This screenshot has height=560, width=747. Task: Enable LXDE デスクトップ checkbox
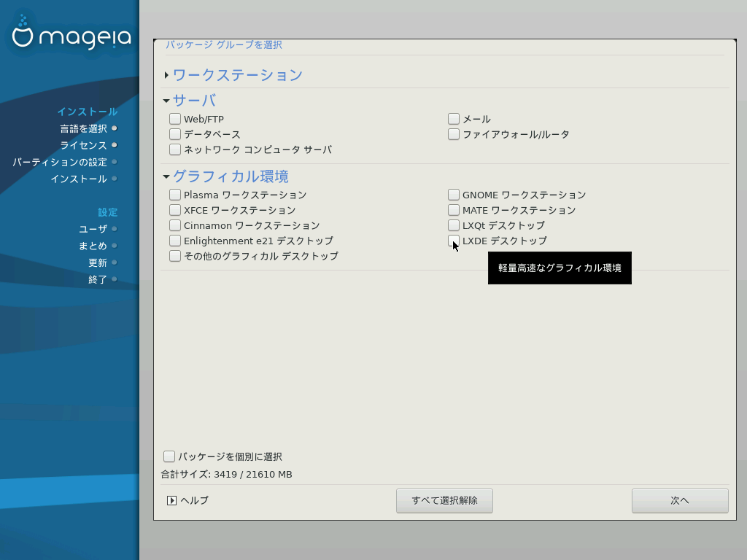tap(454, 241)
